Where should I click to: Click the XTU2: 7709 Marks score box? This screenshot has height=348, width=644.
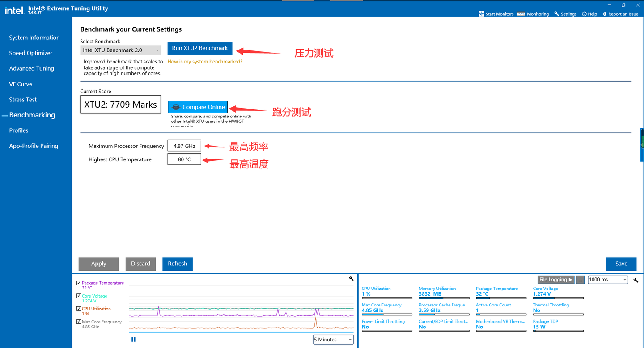point(121,105)
